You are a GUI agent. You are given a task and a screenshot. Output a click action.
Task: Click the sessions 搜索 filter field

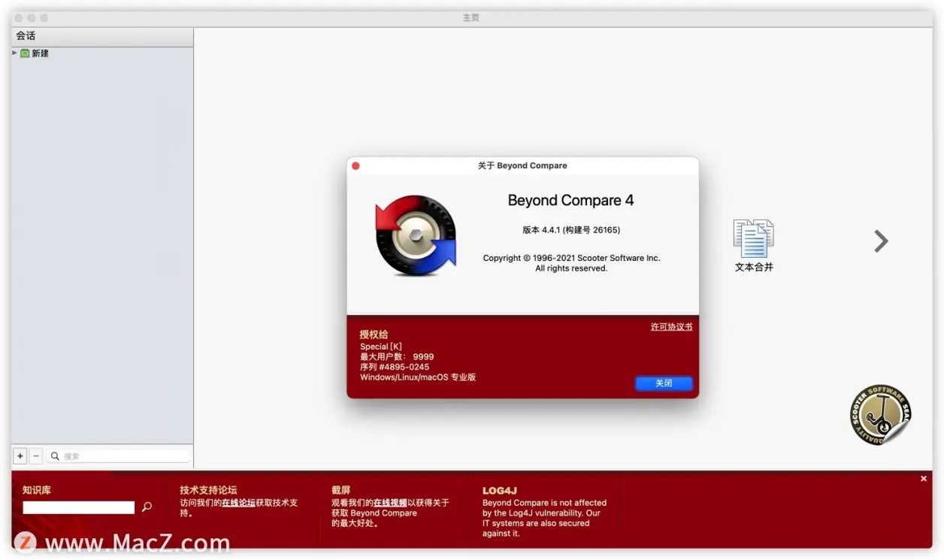pos(119,456)
